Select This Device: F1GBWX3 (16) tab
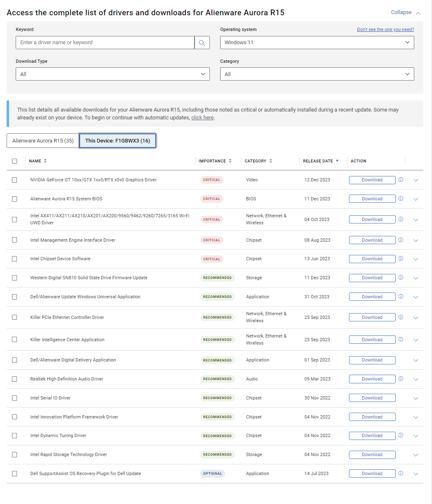432x504 pixels. click(x=118, y=141)
